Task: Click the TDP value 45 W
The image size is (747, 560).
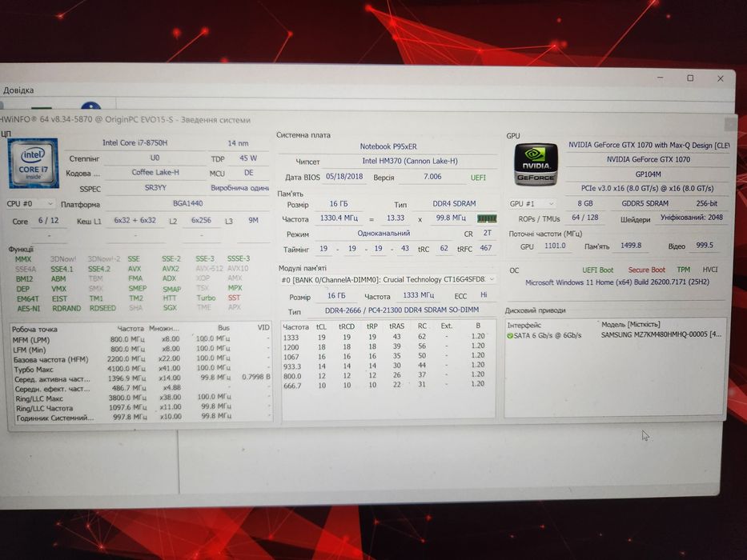Action: click(248, 158)
